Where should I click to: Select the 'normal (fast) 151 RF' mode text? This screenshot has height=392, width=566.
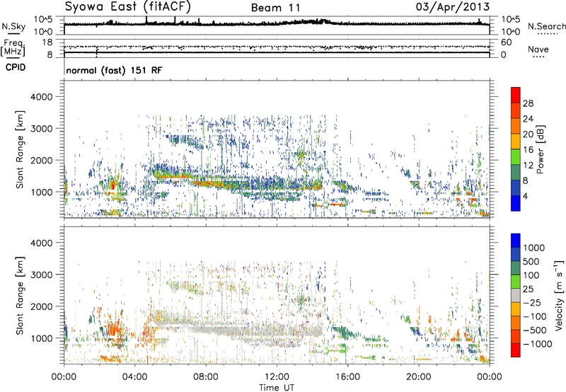114,70
